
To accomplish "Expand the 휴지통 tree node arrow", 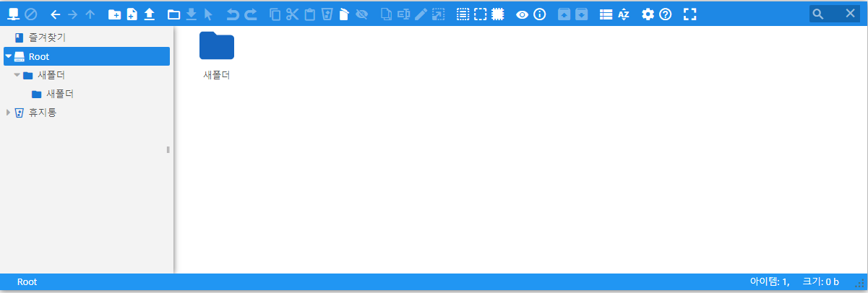I will coord(9,113).
